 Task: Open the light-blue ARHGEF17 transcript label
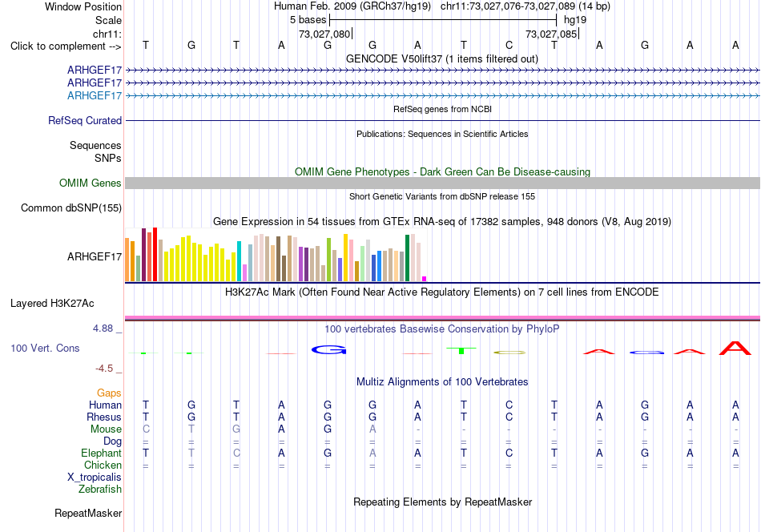click(x=95, y=95)
